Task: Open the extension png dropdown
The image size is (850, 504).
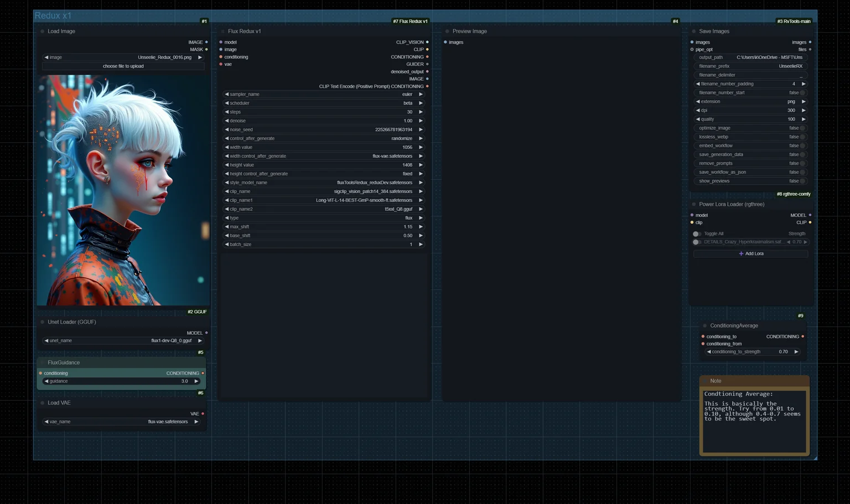Action: 750,102
